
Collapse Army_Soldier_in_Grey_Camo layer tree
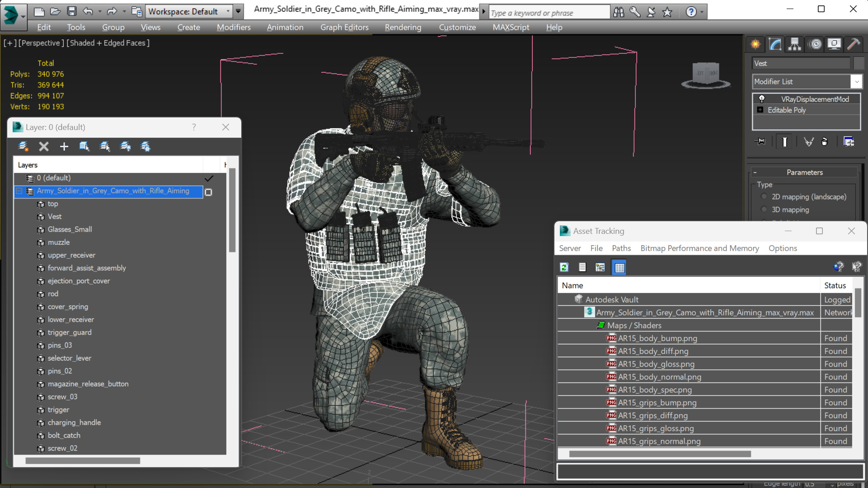pos(19,191)
